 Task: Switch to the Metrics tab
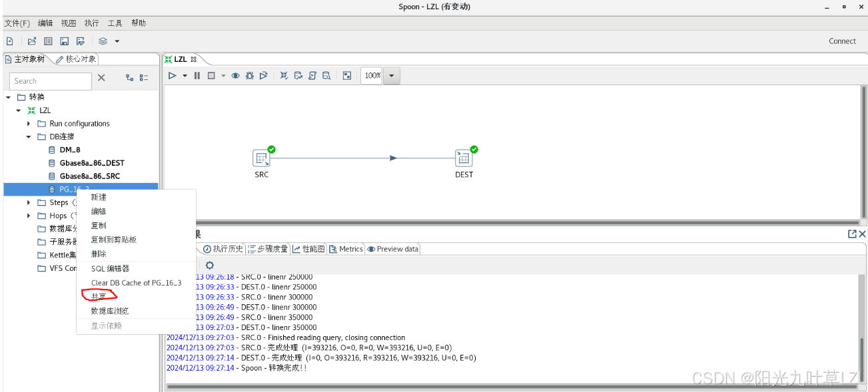point(346,249)
